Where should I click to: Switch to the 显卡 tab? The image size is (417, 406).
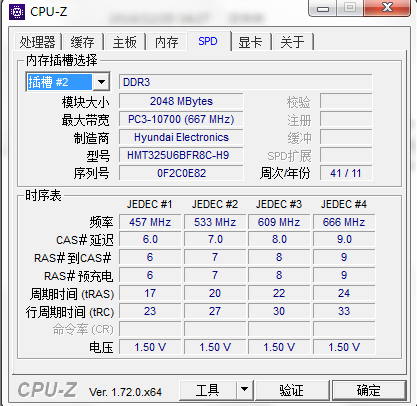251,42
